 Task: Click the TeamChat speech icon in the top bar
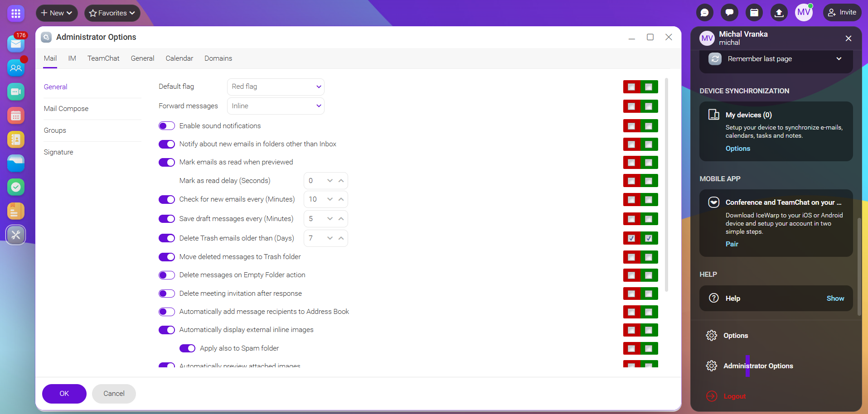click(x=729, y=13)
